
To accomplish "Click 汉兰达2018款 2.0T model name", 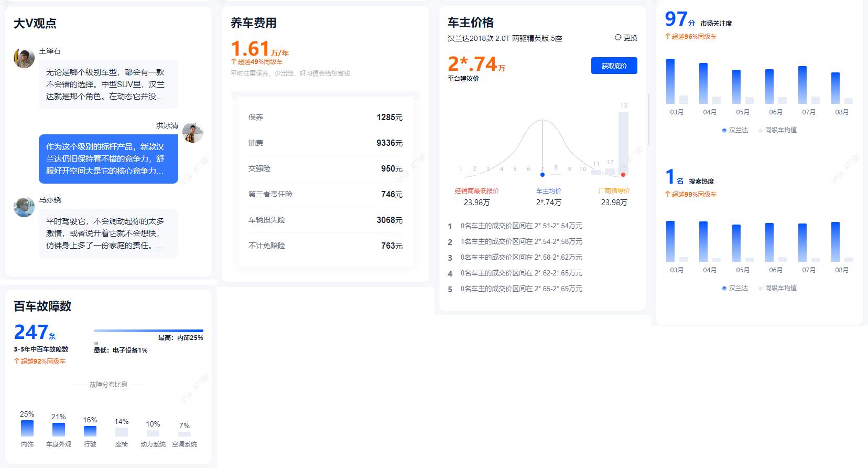I will pos(505,38).
